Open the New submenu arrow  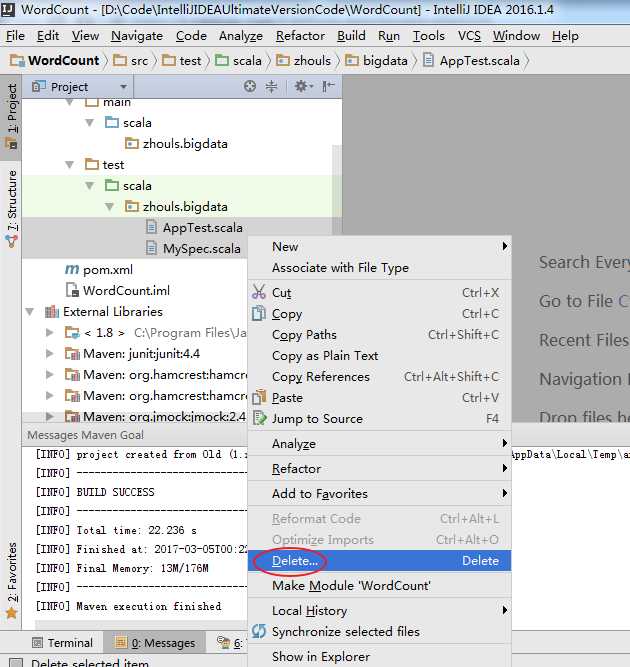(505, 246)
